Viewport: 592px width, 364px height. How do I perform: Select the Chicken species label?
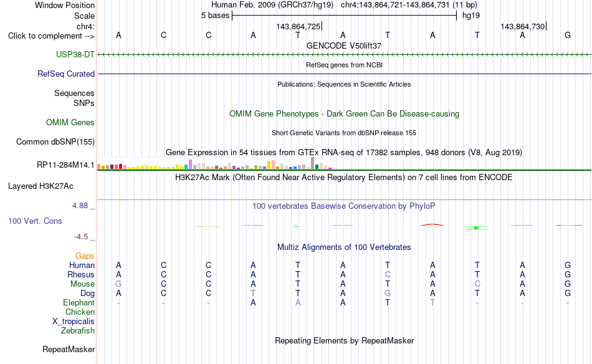click(80, 312)
